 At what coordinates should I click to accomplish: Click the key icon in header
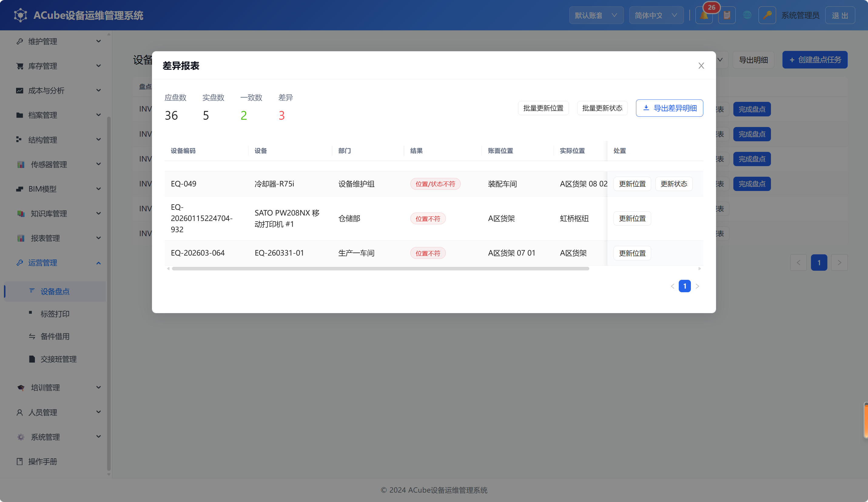pos(767,15)
